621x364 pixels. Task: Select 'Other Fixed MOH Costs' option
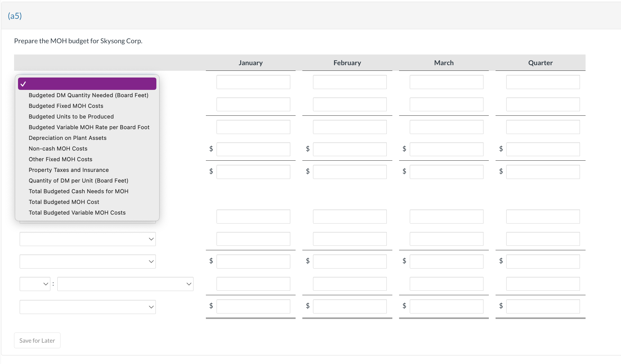[x=61, y=159]
